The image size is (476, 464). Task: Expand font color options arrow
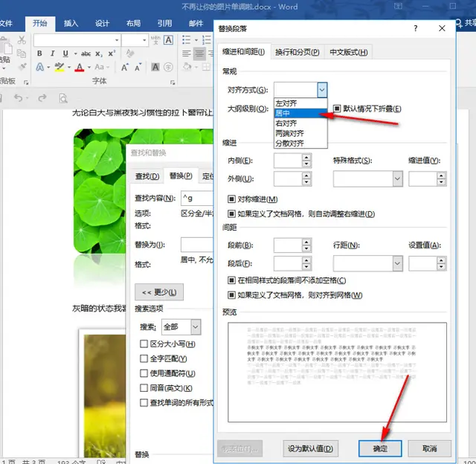[89, 68]
